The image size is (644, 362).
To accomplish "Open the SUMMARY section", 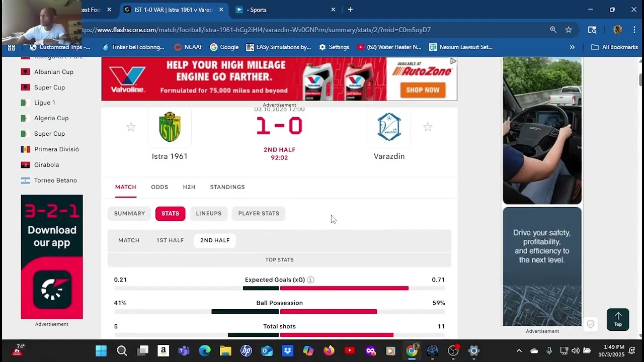I will pyautogui.click(x=129, y=214).
